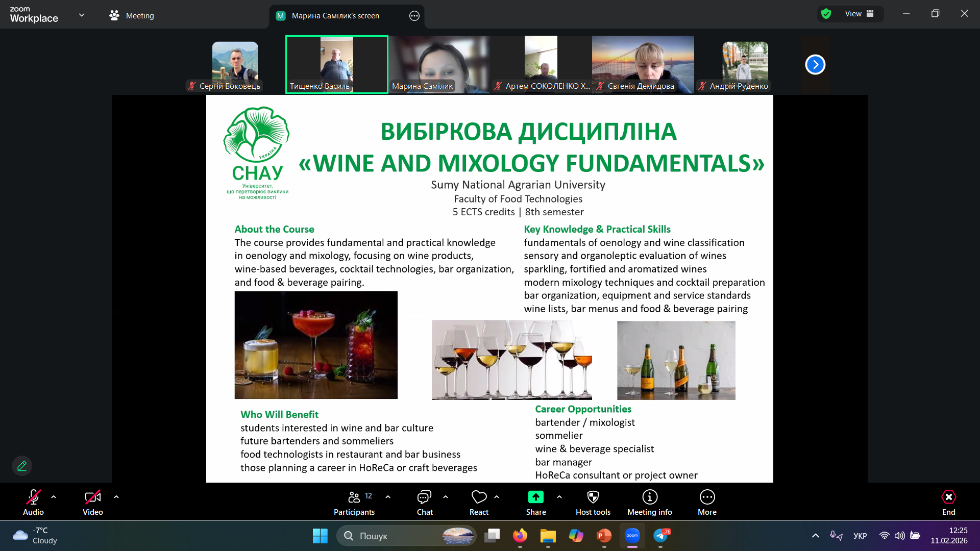980x551 pixels.
Task: Open the Zoom Workplace dropdown chevron
Action: [82, 15]
